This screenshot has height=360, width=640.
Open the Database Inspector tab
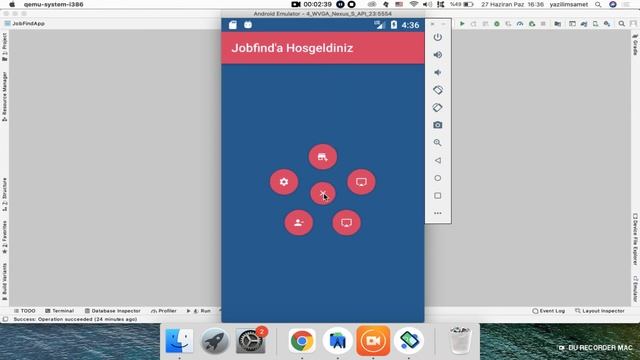pyautogui.click(x=113, y=311)
